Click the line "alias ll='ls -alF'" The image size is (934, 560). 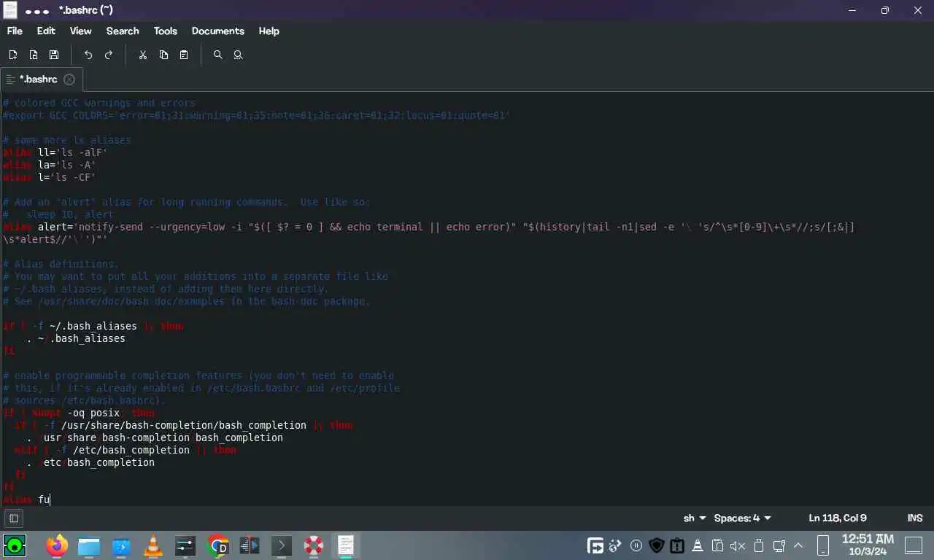55,152
